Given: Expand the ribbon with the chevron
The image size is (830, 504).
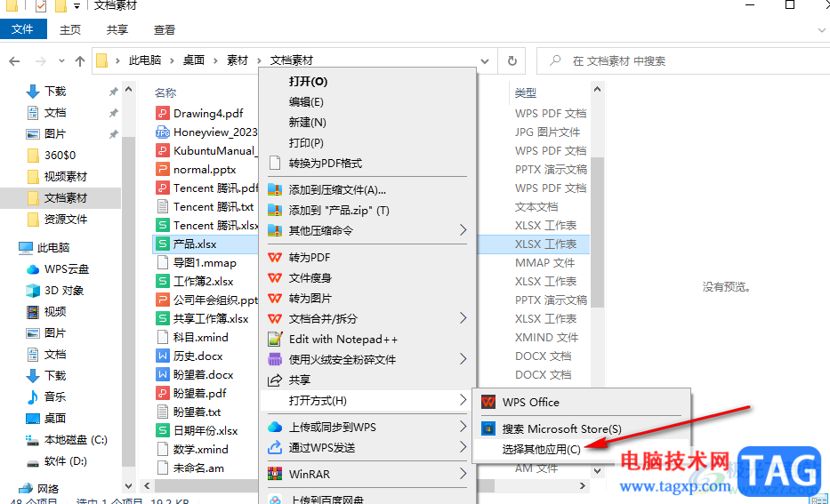Looking at the screenshot, I should (x=821, y=30).
